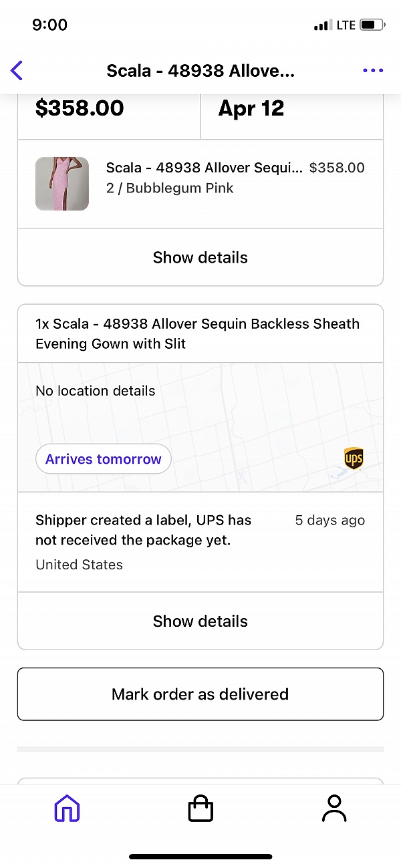Tap the back arrow to return
This screenshot has height=868, width=401.
[16, 70]
